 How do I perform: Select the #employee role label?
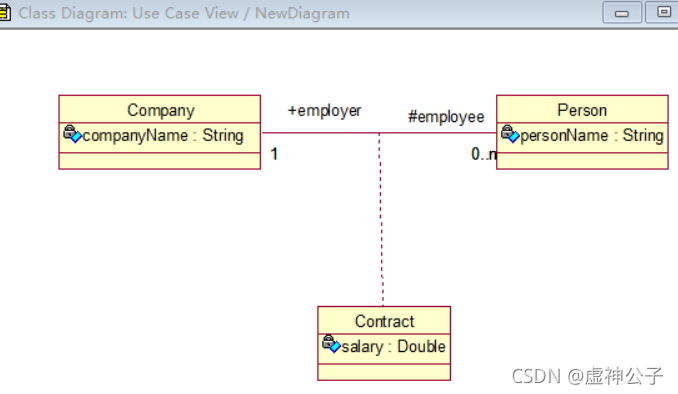pyautogui.click(x=446, y=117)
